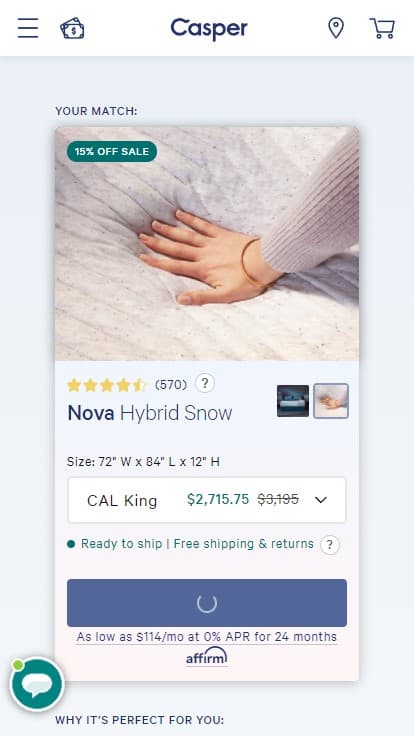
Task: Open the hamburger navigation menu
Action: [x=28, y=28]
